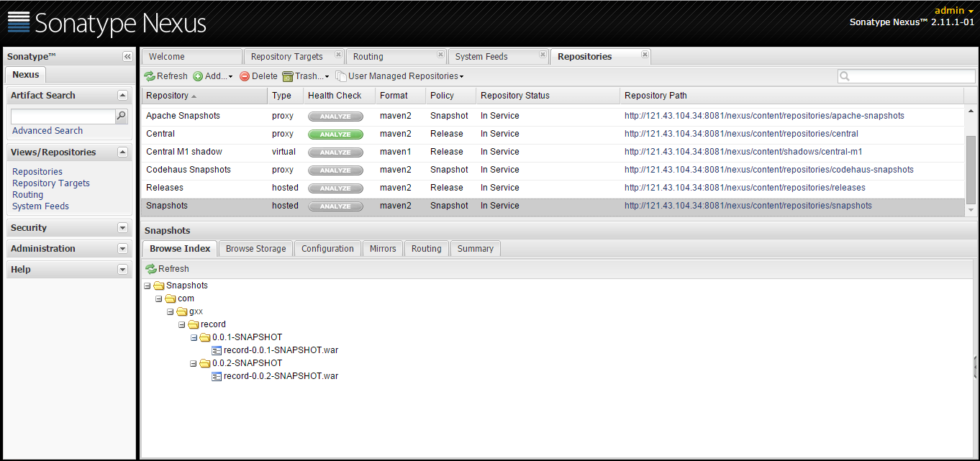Click Analyze for Apache Snapshots
Screen dimensions: 980x461
335,117
